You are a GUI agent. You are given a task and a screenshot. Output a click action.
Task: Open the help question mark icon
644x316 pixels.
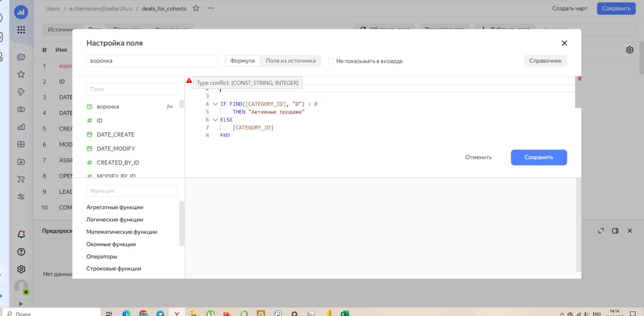click(21, 252)
